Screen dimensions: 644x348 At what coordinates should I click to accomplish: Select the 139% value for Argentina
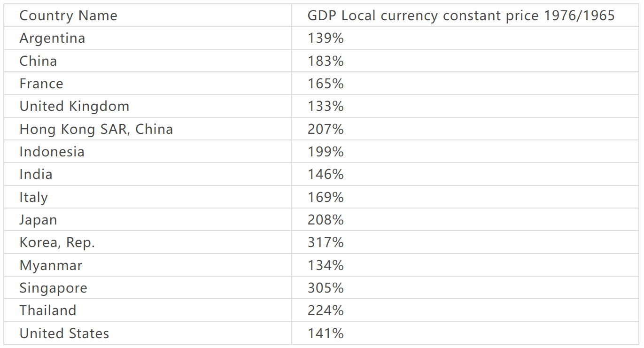(x=326, y=38)
